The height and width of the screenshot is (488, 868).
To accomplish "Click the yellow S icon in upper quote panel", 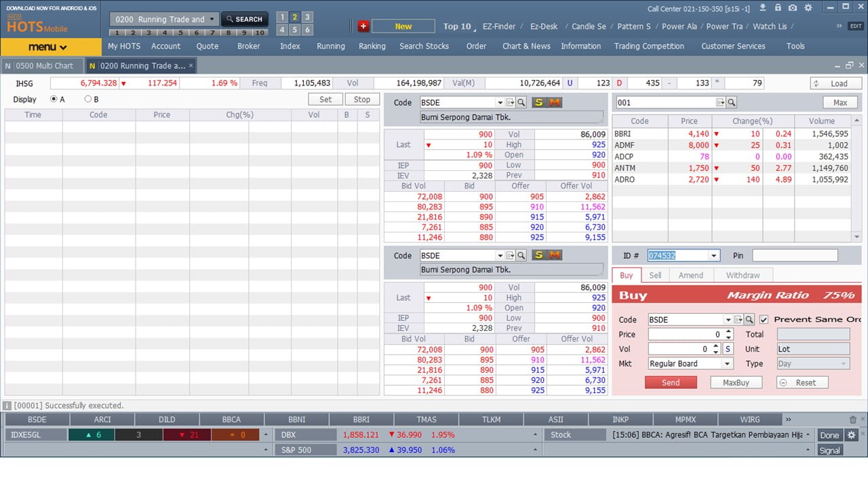I will [x=539, y=102].
